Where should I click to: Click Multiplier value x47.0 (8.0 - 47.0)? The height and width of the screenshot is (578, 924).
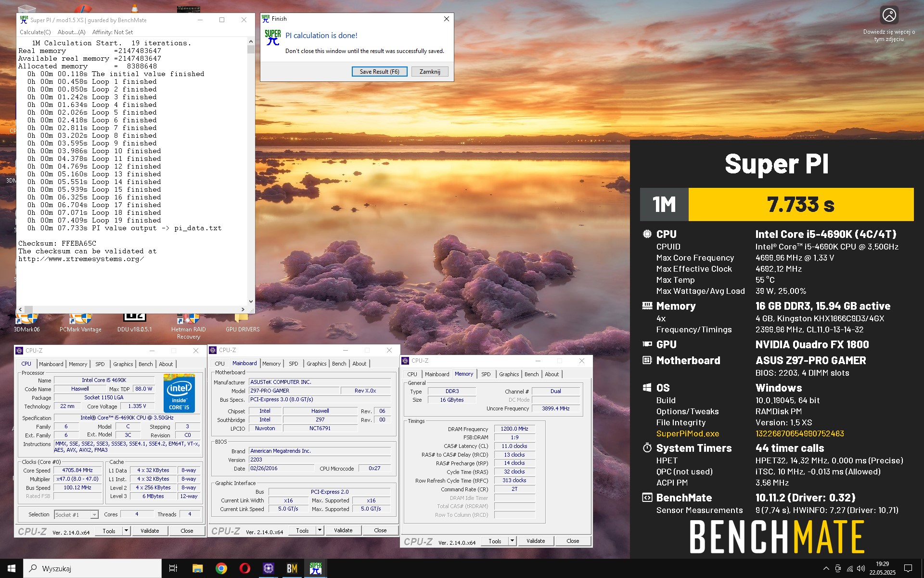77,479
